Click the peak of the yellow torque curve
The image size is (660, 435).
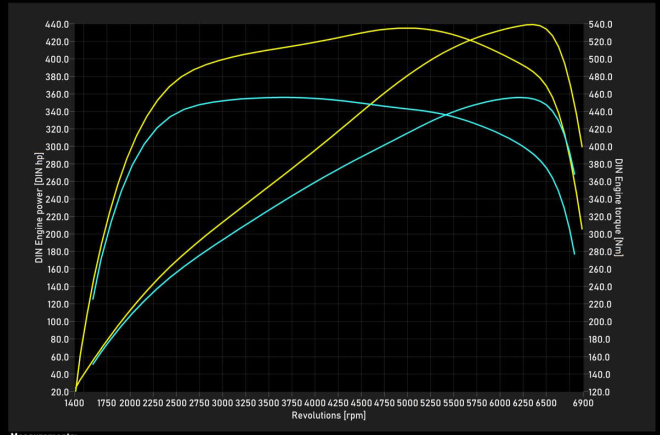[x=405, y=28]
